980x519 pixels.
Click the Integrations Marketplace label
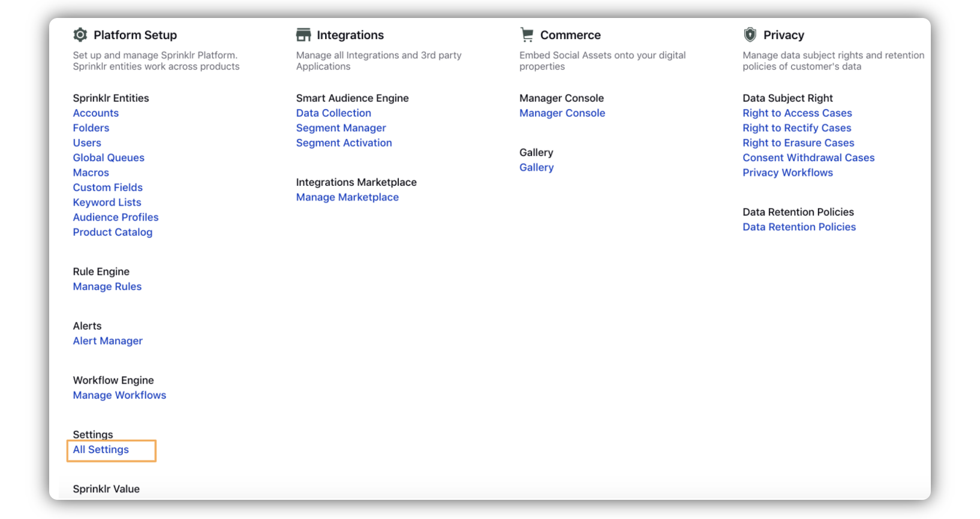point(356,182)
